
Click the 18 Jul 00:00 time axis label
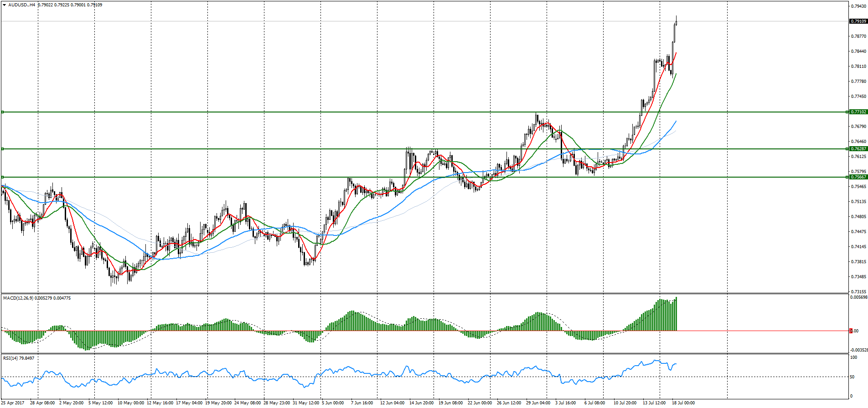[683, 403]
